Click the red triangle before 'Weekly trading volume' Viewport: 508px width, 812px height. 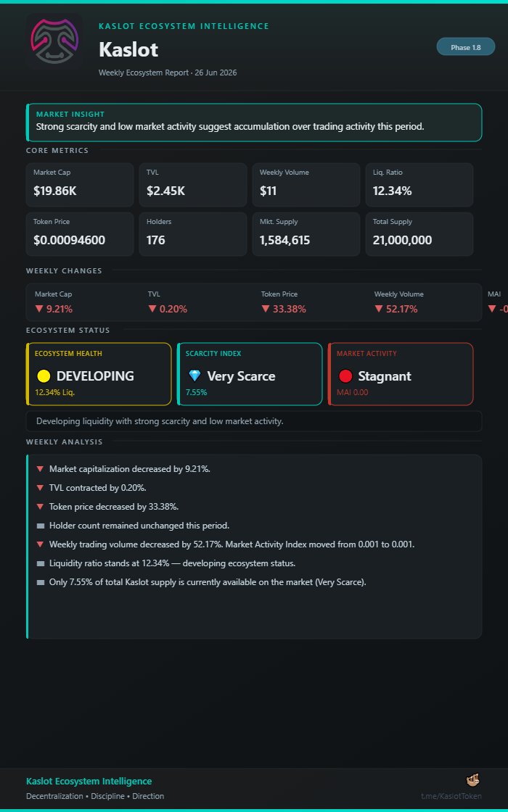point(40,544)
